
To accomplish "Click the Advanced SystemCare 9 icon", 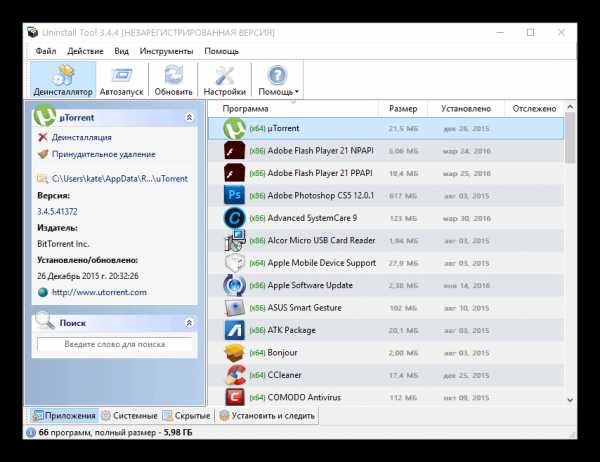I will tap(234, 218).
